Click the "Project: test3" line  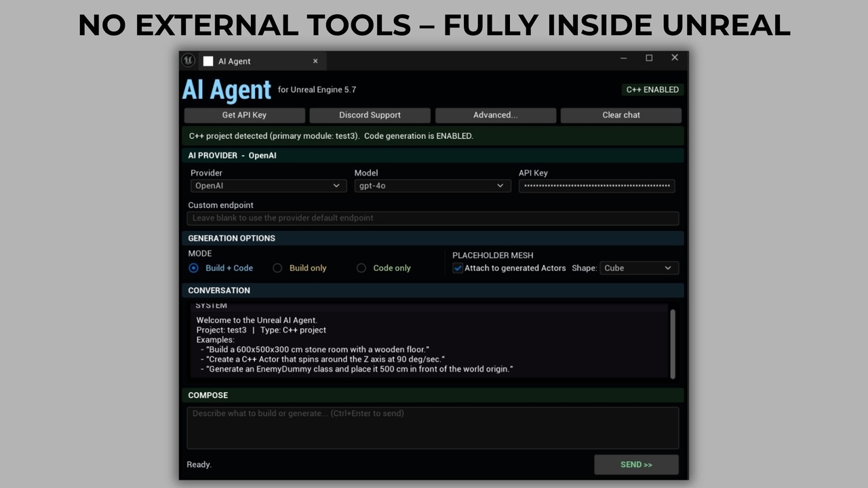coord(261,330)
